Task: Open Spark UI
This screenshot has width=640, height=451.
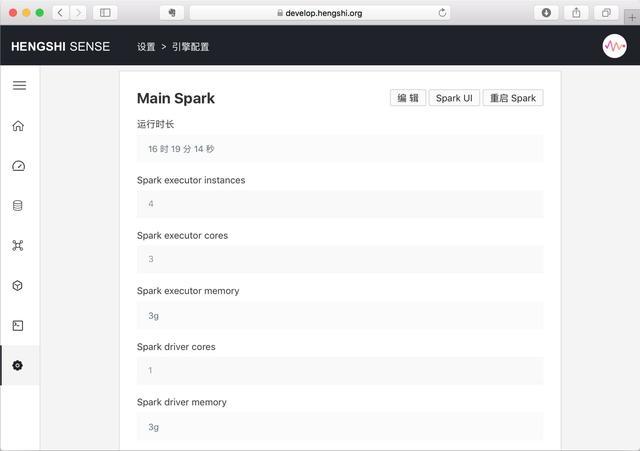Action: pyautogui.click(x=454, y=98)
